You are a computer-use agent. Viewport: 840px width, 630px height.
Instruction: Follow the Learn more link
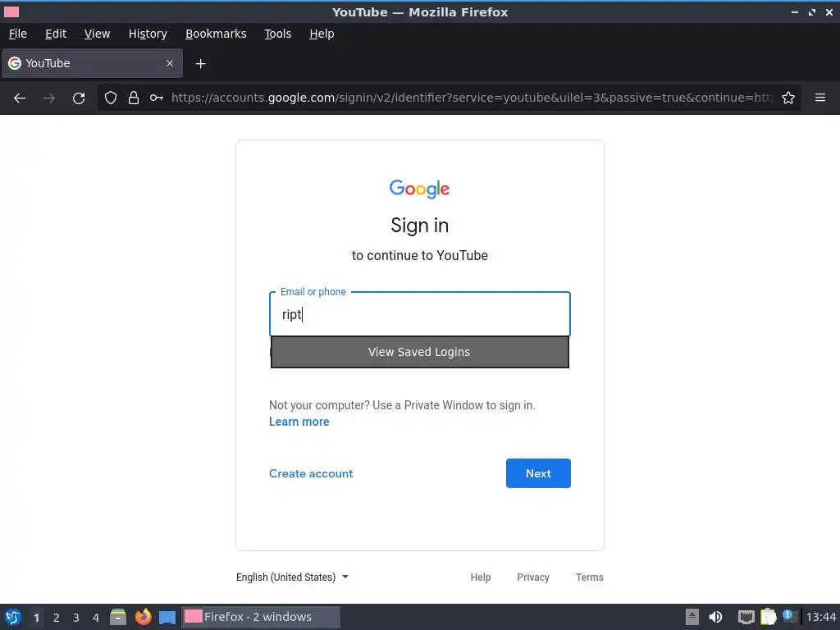pos(299,422)
